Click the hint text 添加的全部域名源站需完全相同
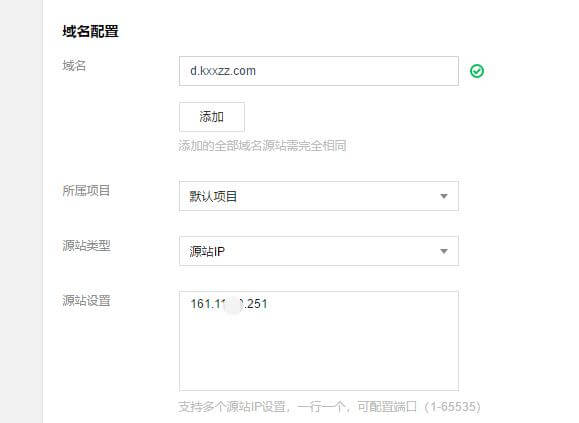 click(x=262, y=146)
